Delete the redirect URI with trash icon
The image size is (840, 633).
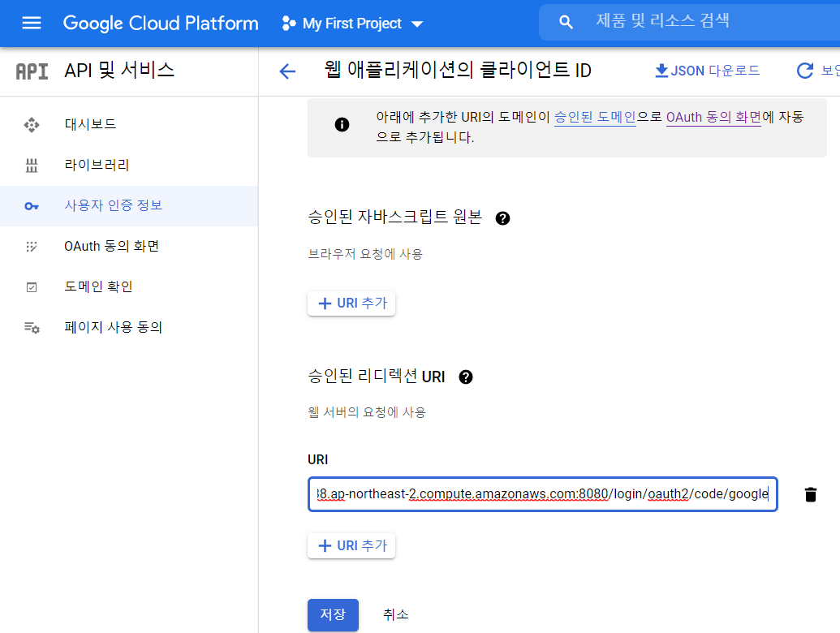pyautogui.click(x=811, y=494)
